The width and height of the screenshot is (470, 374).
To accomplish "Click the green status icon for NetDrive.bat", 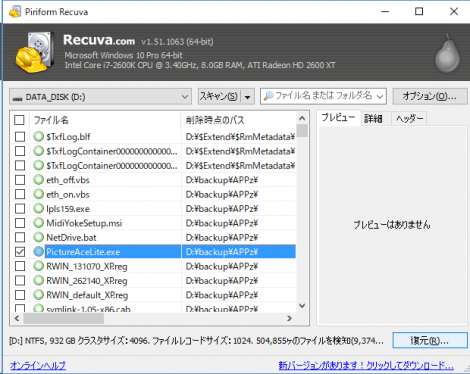I will (x=39, y=237).
